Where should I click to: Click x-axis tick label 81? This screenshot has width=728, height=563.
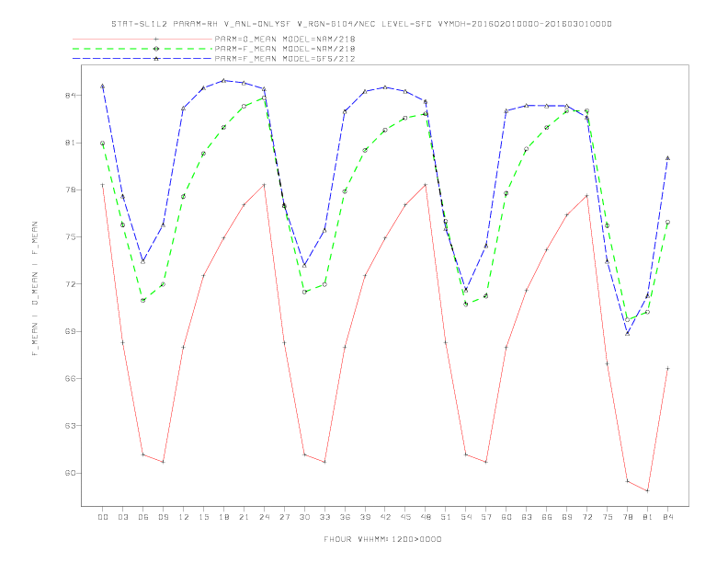(648, 517)
